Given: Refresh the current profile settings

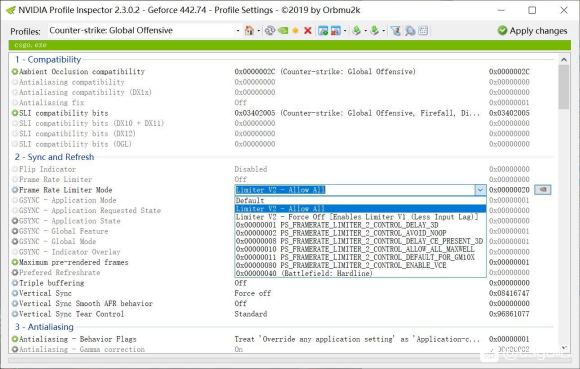Looking at the screenshot, I should pos(270,30).
